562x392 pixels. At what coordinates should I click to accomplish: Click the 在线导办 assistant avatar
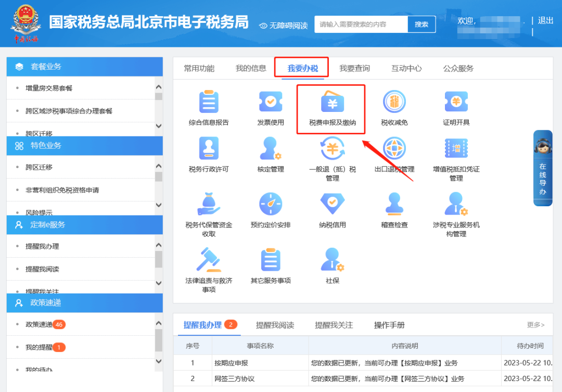pos(543,146)
